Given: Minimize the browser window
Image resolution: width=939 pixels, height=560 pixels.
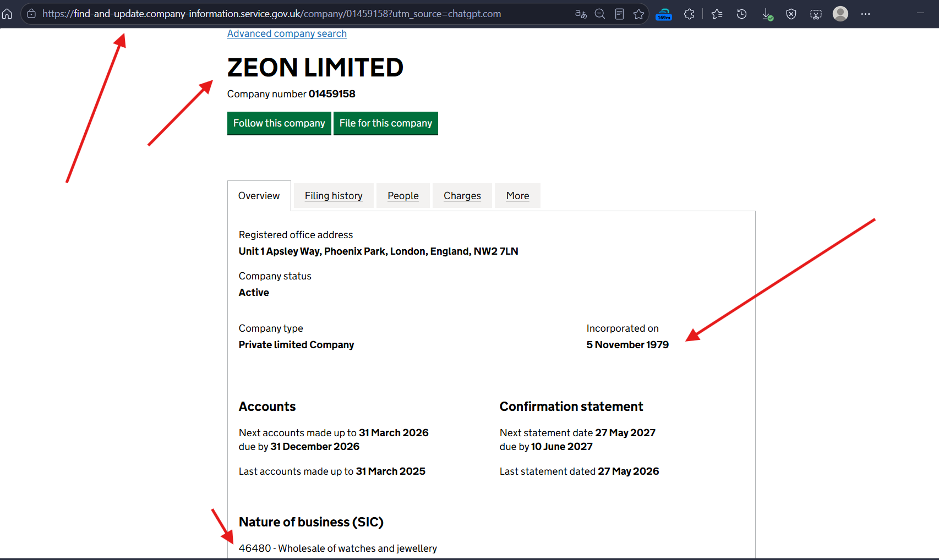Looking at the screenshot, I should point(920,13).
